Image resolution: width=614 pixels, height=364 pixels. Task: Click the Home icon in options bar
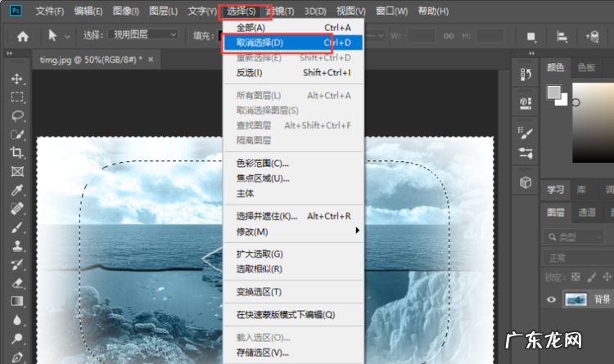(x=23, y=36)
